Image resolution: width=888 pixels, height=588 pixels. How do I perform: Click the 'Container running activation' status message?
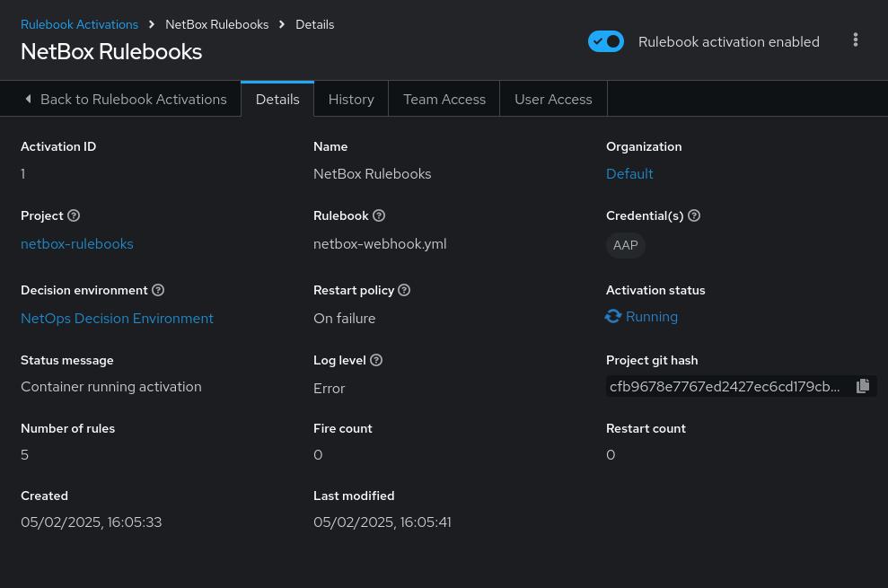tap(111, 387)
